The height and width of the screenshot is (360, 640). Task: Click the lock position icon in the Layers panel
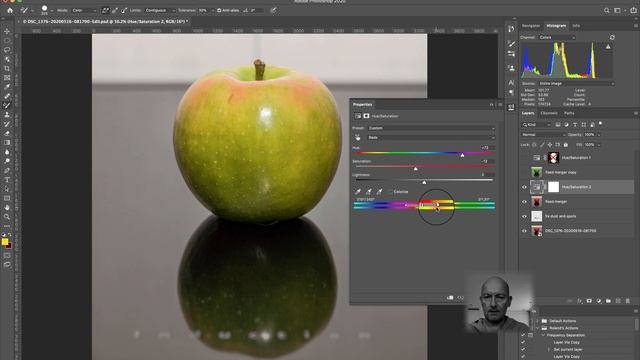550,145
